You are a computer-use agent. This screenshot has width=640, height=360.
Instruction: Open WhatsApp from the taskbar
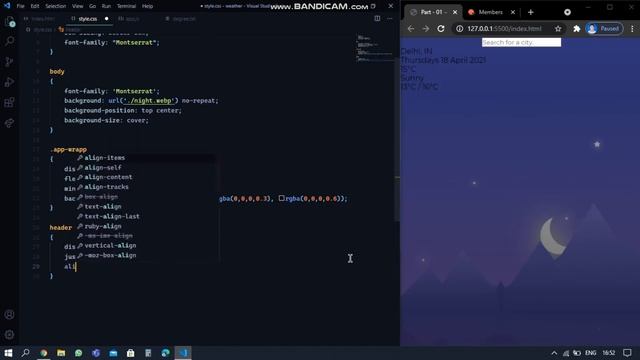click(x=78, y=353)
